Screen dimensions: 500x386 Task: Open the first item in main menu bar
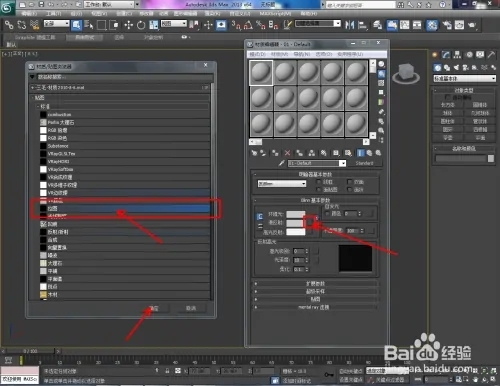pos(29,14)
